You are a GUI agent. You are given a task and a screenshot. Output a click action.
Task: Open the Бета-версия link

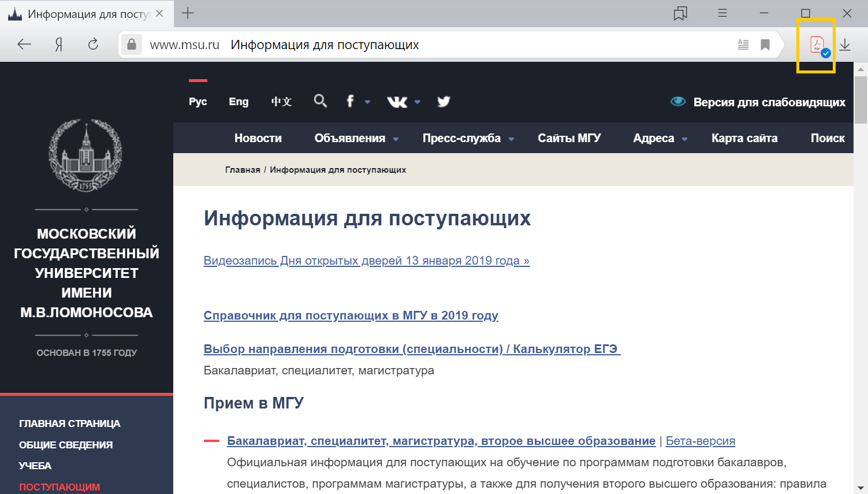701,441
